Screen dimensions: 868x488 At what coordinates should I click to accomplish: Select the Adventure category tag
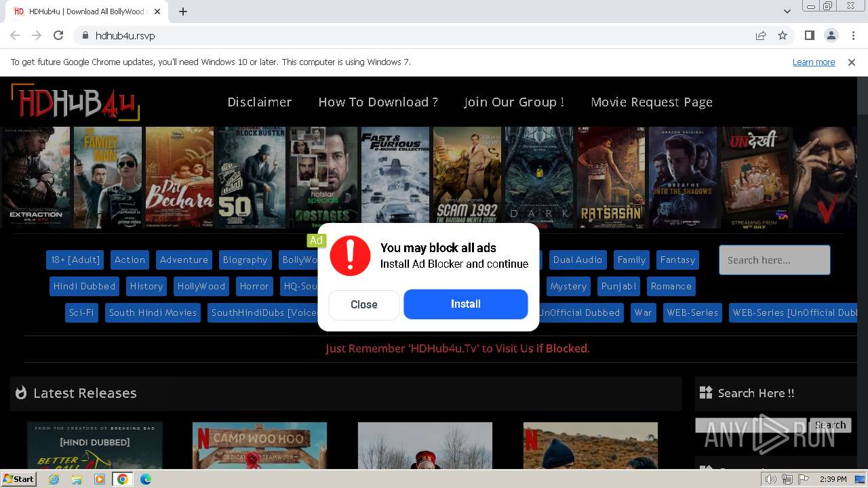[184, 260]
